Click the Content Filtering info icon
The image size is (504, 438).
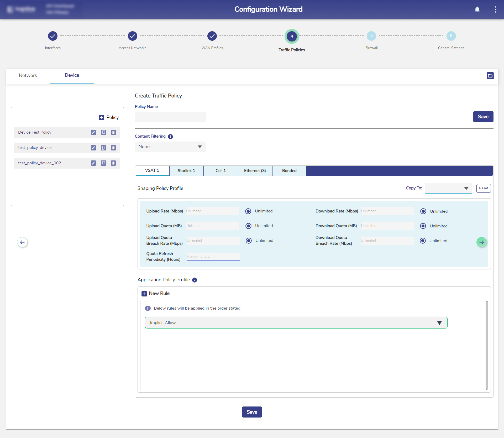(x=170, y=137)
